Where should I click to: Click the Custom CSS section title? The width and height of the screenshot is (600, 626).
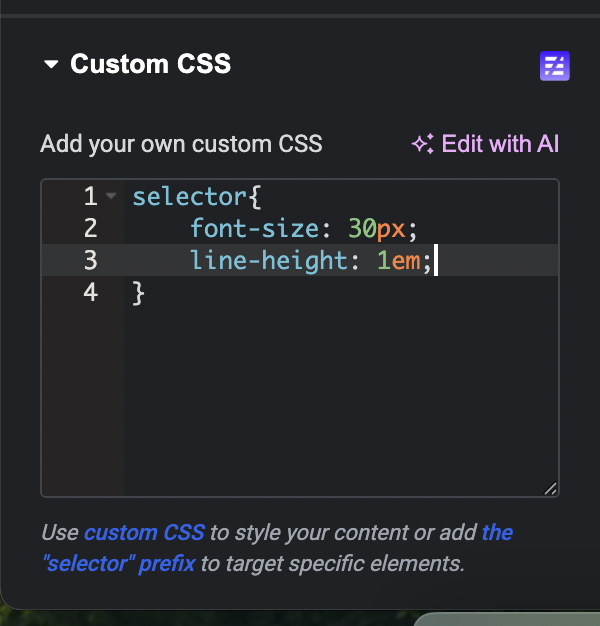150,65
